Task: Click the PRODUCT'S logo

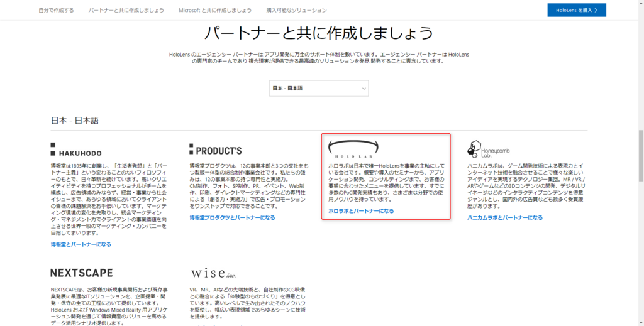Action: coord(216,149)
